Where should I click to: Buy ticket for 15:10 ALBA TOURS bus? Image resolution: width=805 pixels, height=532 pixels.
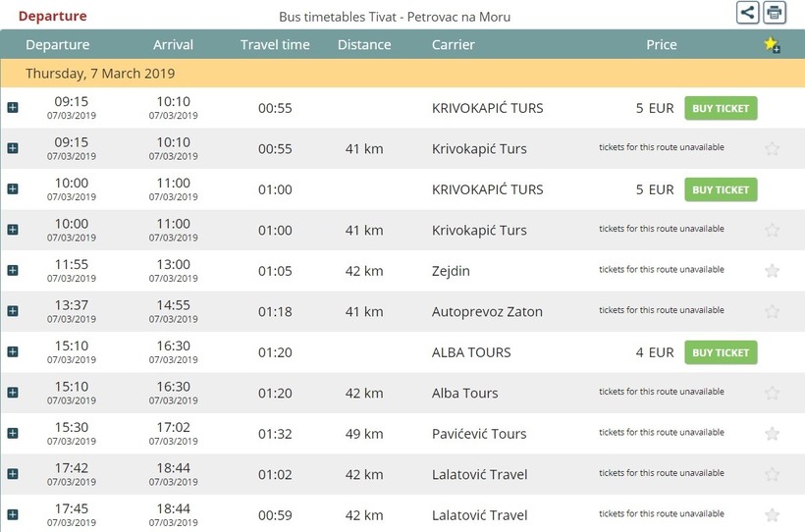pos(721,352)
